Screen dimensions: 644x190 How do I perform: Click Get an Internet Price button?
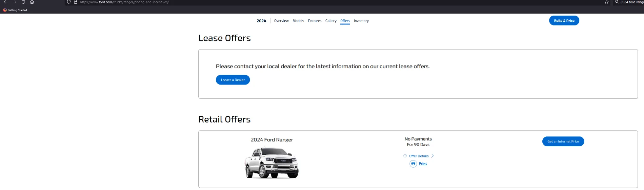tap(563, 141)
